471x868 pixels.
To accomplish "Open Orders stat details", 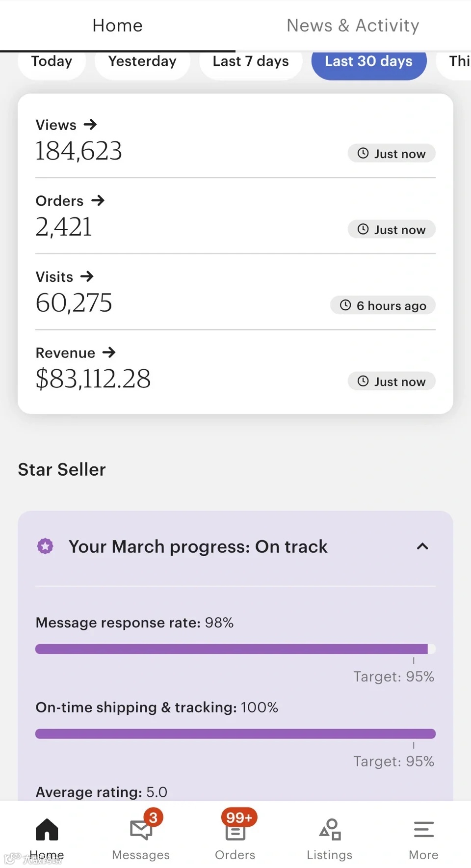I will tap(70, 201).
